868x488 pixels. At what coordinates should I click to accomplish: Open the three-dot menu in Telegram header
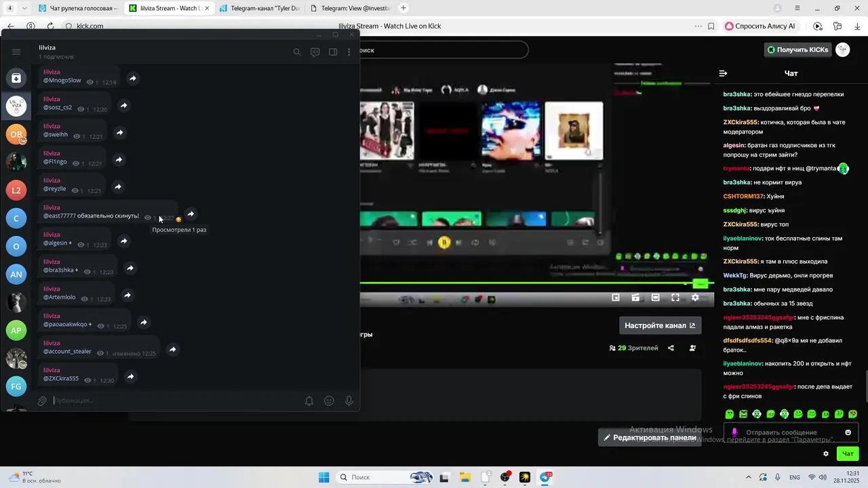(x=349, y=52)
